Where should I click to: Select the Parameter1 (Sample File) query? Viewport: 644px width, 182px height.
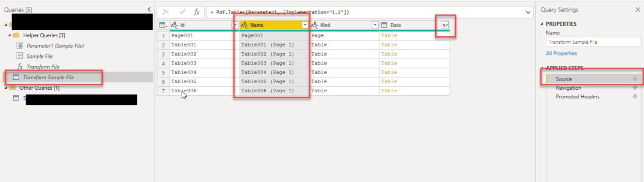[55, 45]
